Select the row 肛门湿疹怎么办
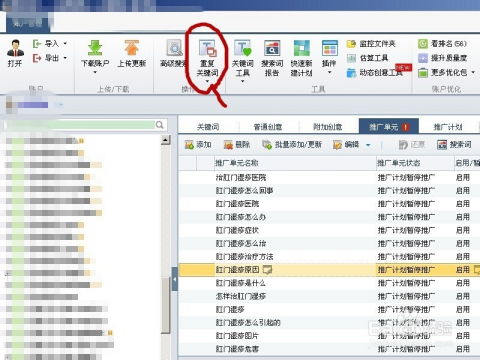The height and width of the screenshot is (360, 480). click(329, 217)
